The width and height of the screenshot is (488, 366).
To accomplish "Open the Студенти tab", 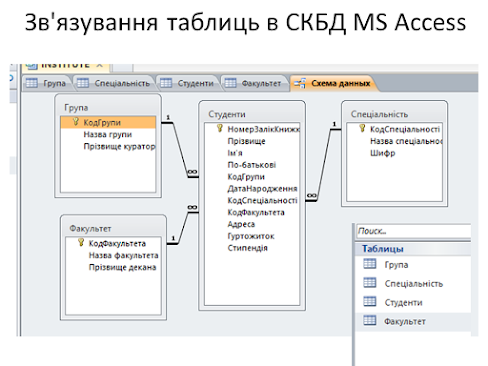I will point(187,83).
